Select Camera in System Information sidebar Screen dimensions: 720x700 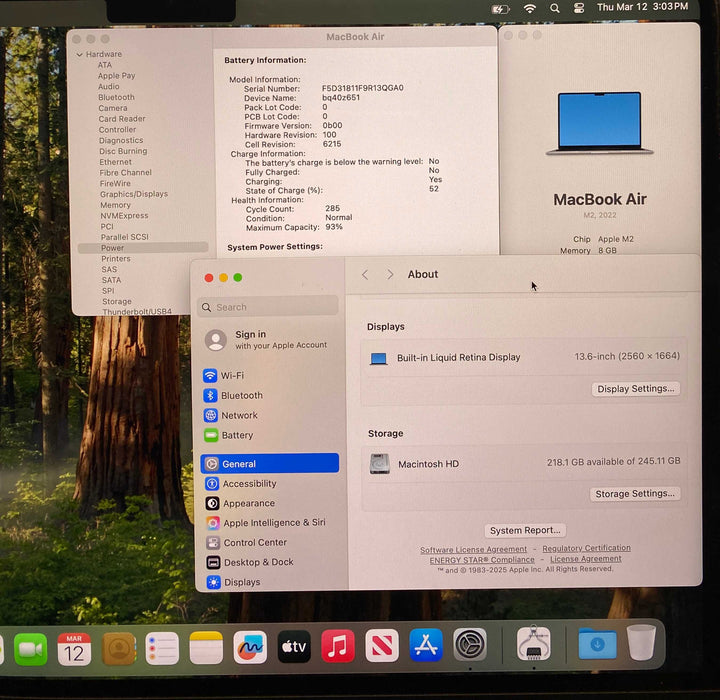[113, 108]
